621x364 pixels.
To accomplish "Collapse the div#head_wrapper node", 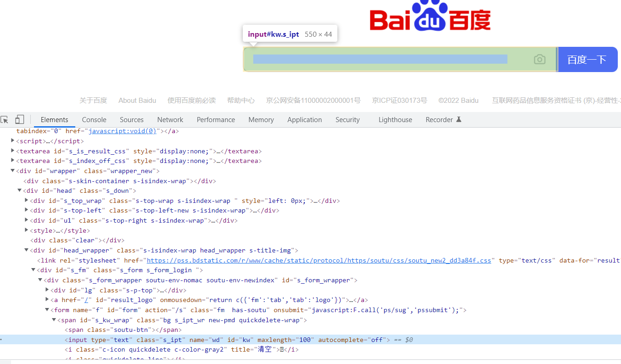I will point(27,250).
